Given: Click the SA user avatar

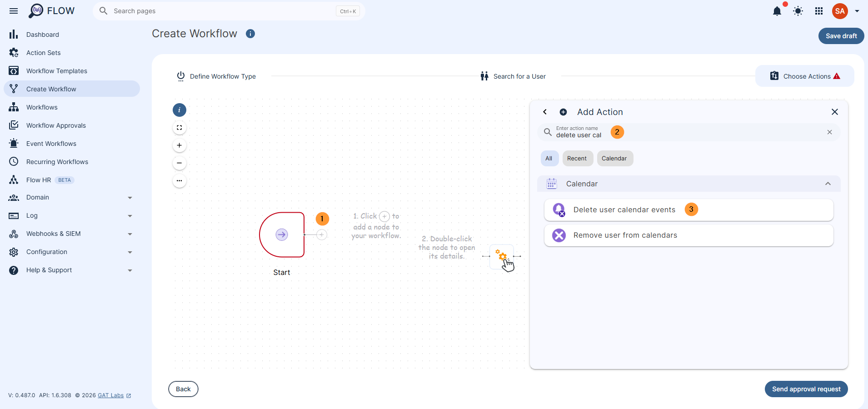Looking at the screenshot, I should [840, 11].
